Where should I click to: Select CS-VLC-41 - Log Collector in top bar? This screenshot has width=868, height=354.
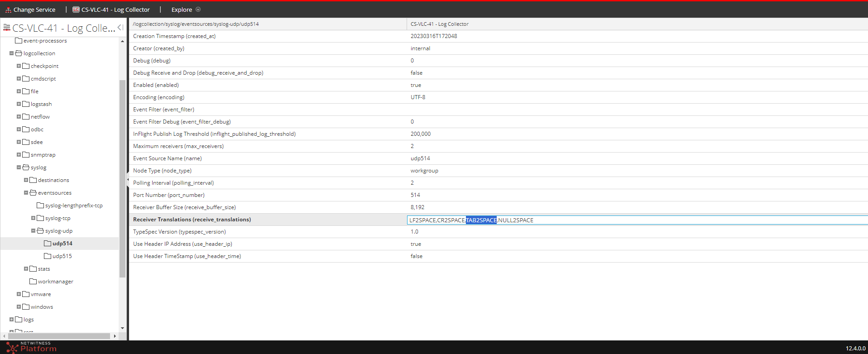click(115, 10)
